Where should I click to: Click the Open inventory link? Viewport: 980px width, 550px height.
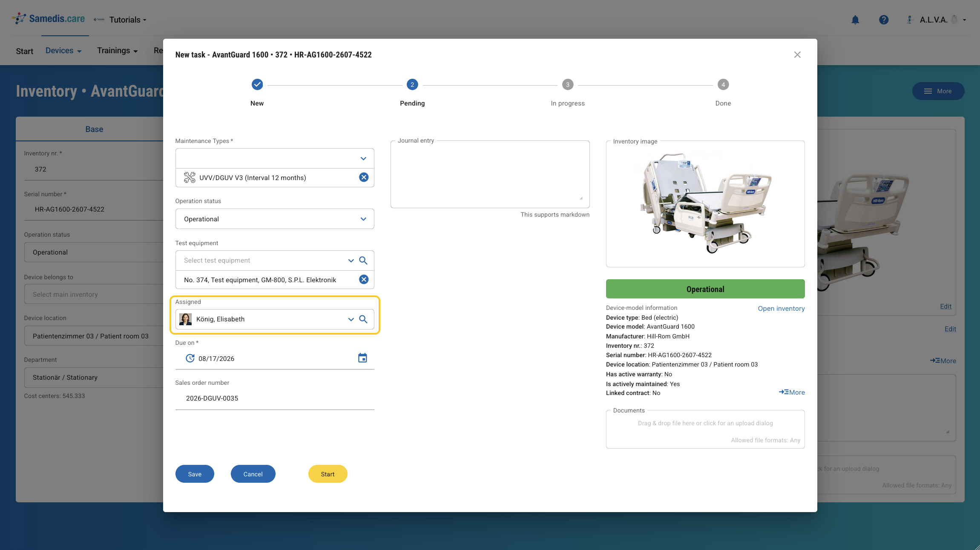click(781, 309)
